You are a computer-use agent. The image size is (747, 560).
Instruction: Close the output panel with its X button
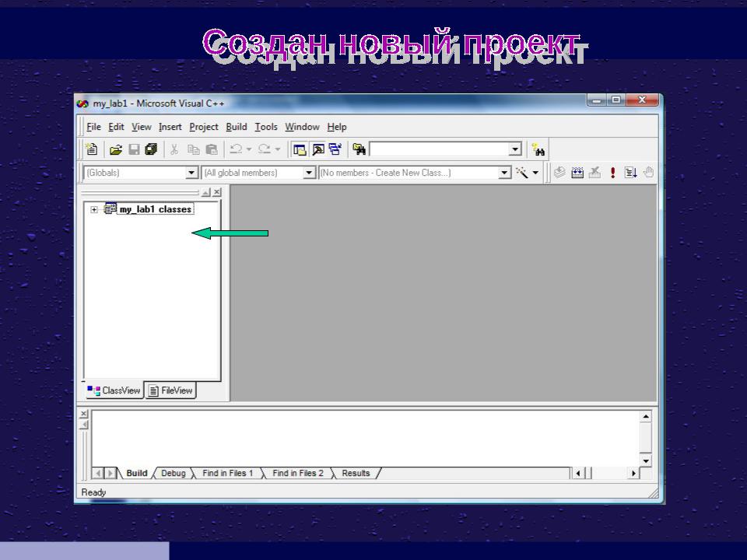(84, 414)
